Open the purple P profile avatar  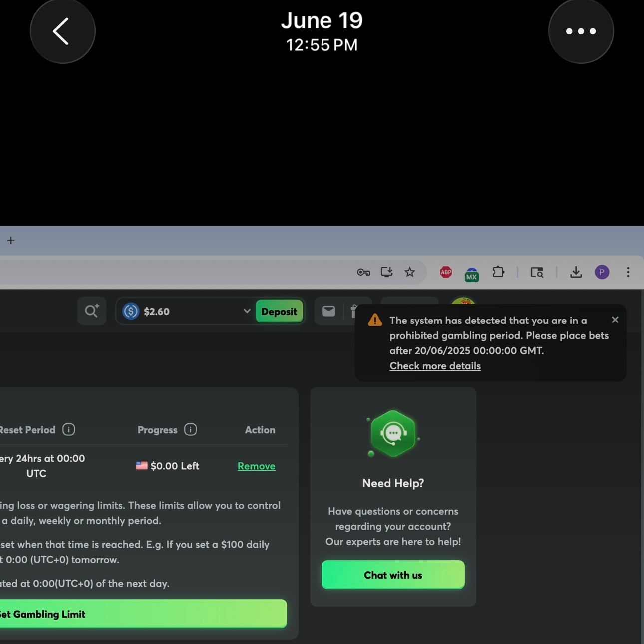point(602,272)
